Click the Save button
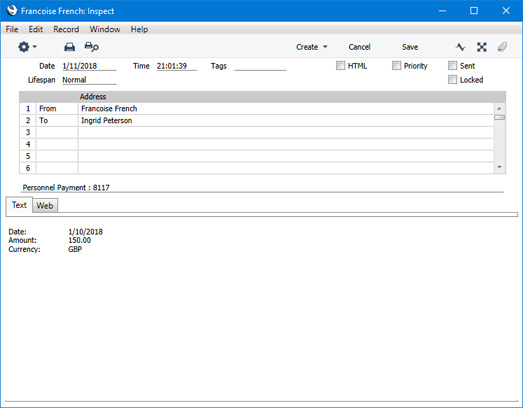This screenshot has height=408, width=523. click(x=410, y=47)
